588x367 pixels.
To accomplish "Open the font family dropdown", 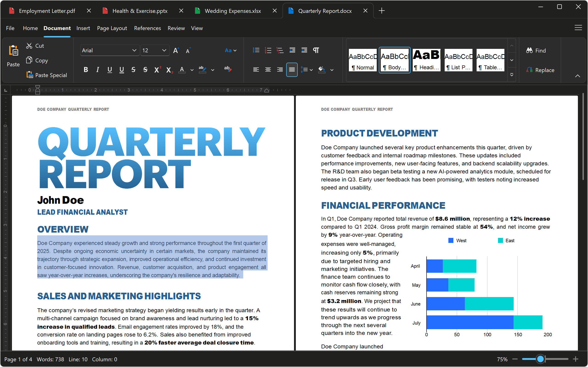I will (110, 50).
